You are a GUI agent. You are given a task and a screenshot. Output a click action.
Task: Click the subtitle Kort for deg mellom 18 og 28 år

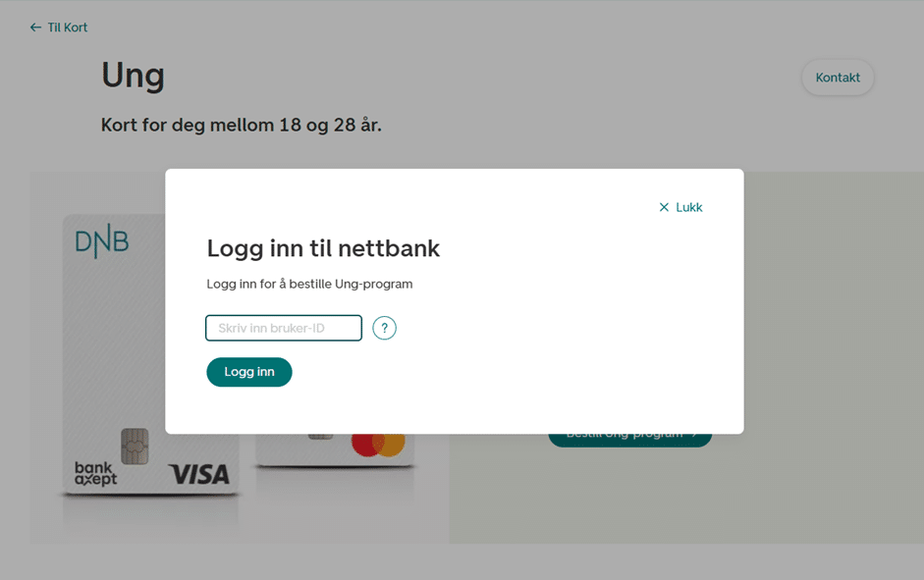[241, 126]
